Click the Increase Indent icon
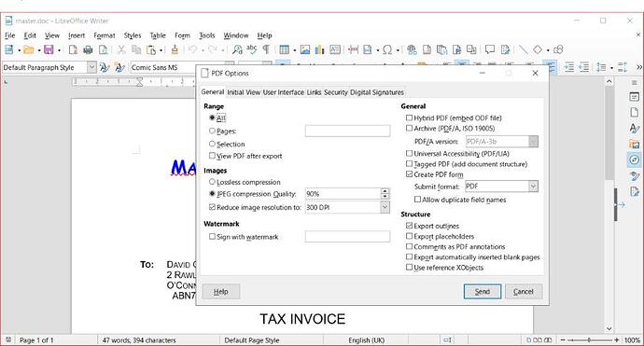Viewport: 644px width, 346px height. tap(568, 67)
